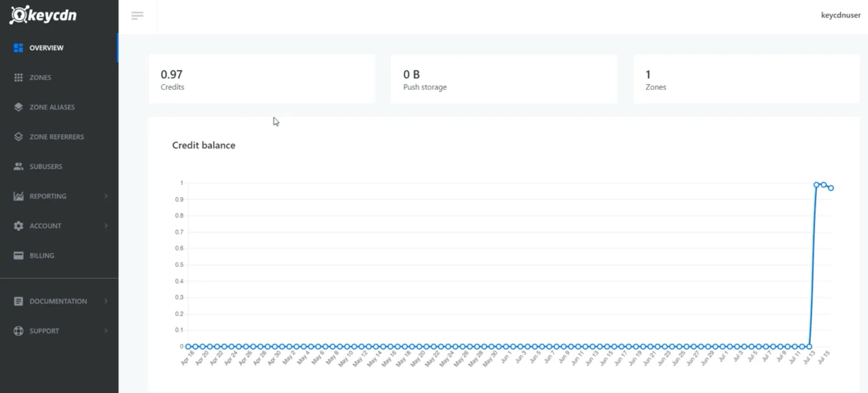Expand the Documentation submenu chevron
This screenshot has height=393, width=868.
[106, 301]
